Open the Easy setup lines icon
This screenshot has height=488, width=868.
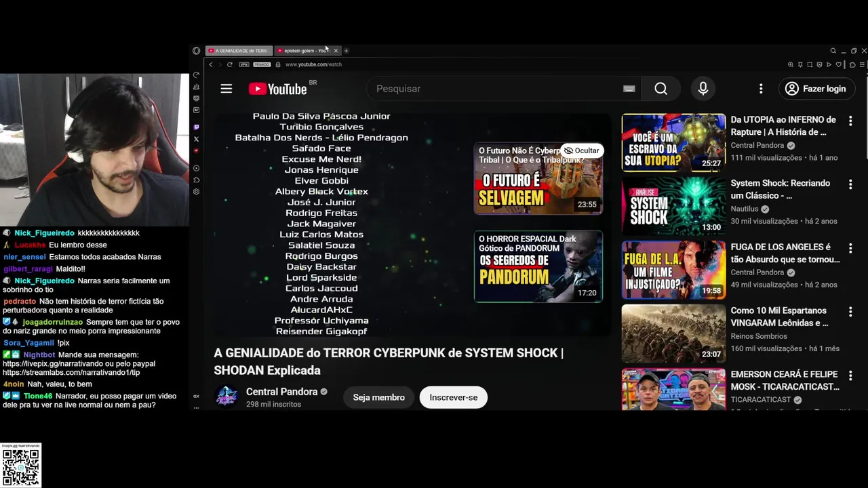point(862,64)
